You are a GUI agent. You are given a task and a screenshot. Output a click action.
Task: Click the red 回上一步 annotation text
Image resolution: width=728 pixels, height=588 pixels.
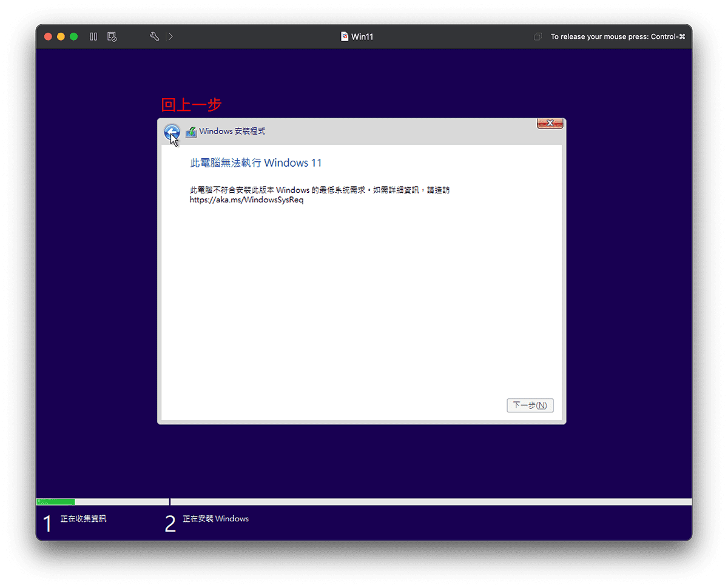pyautogui.click(x=190, y=105)
